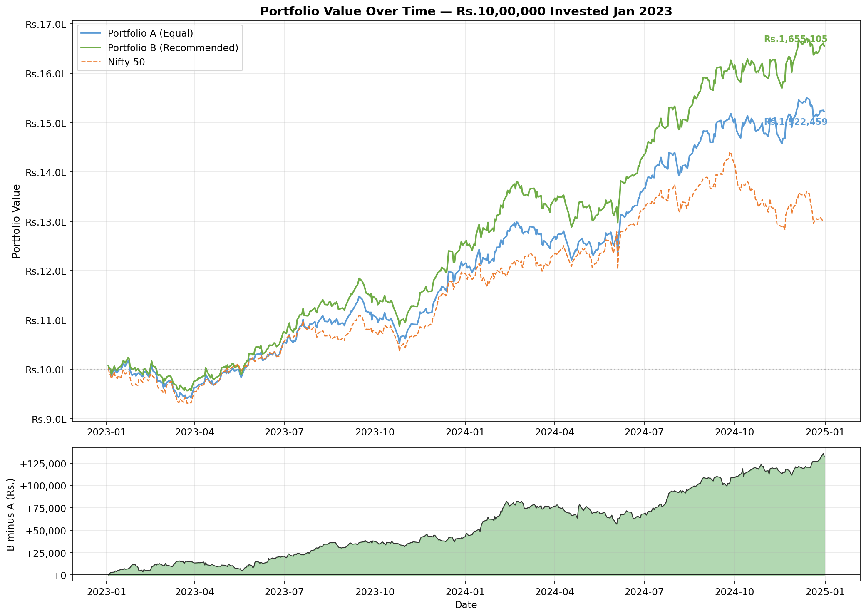Click the +125,000 tick label
Screen dimensions: 866x616
coord(43,464)
